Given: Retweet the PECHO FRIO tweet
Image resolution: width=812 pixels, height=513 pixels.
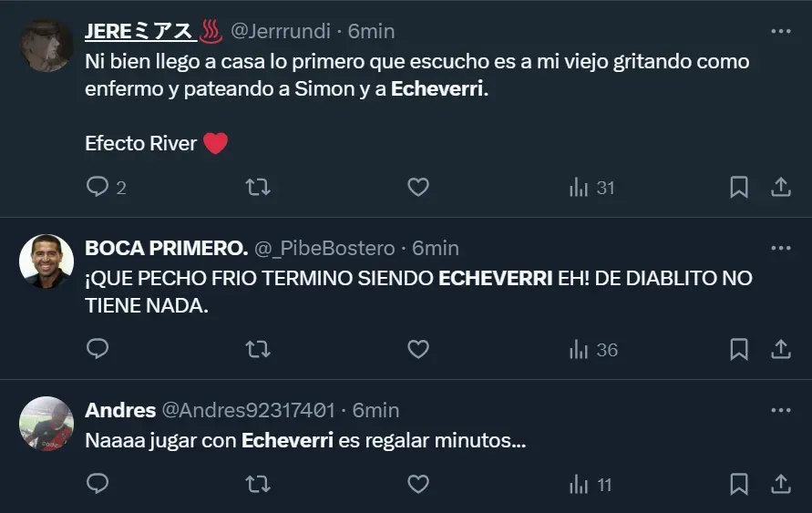Looking at the screenshot, I should 258,349.
